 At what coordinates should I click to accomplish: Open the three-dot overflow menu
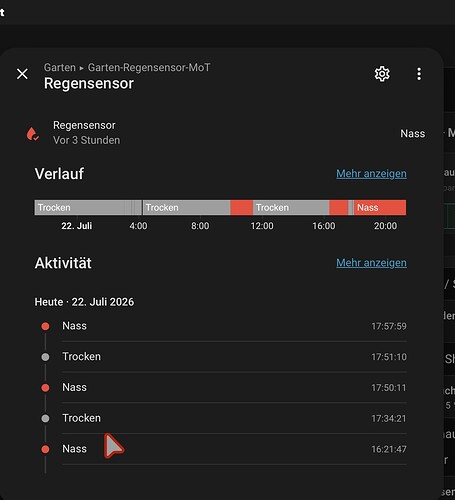click(419, 74)
